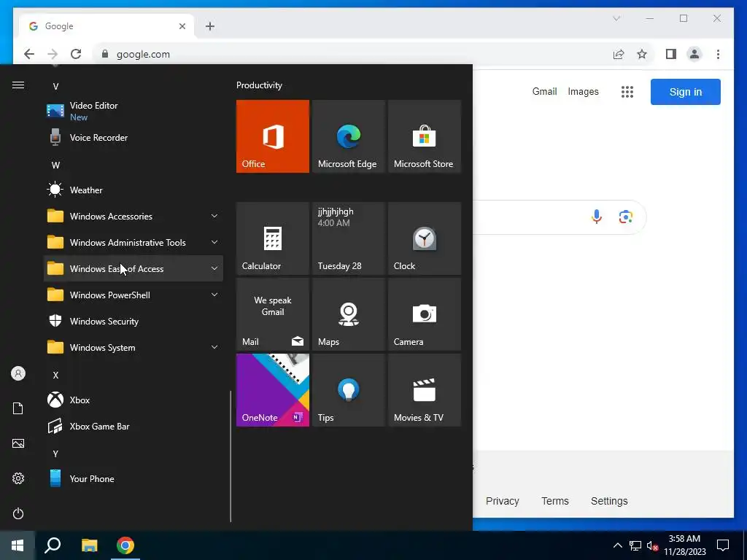
Task: Reload the Google page
Action: pyautogui.click(x=76, y=54)
